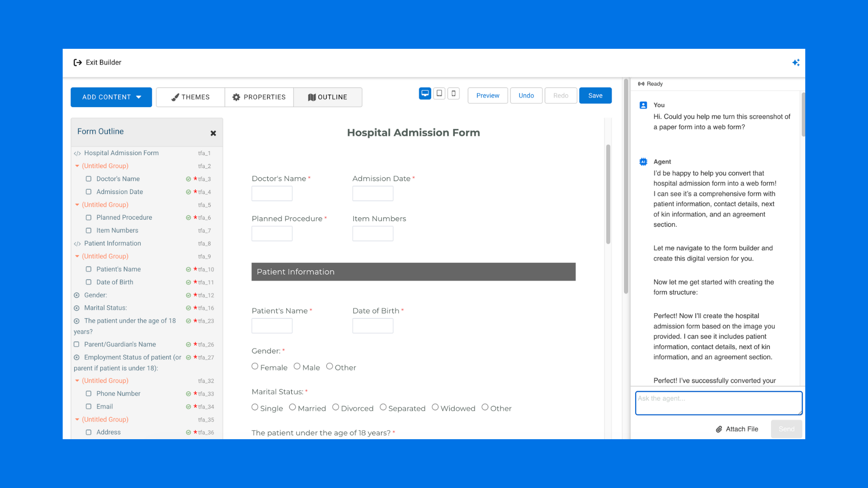Switch to tablet preview device icon
868x488 pixels.
pyautogui.click(x=439, y=94)
